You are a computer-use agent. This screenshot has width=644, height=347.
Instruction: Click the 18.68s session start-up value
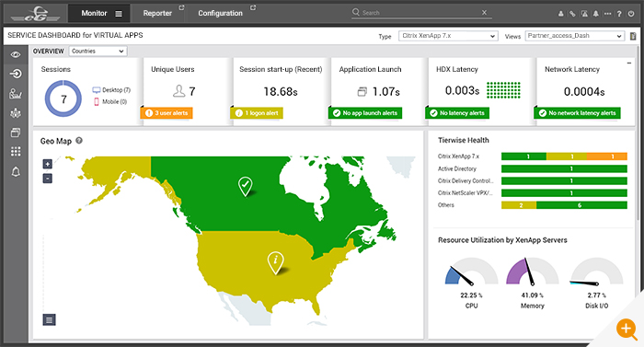281,92
